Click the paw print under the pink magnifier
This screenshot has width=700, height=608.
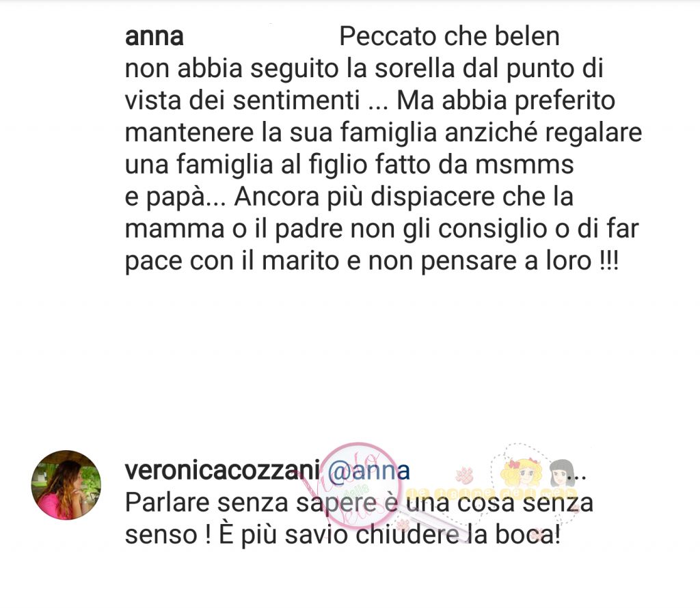(x=405, y=525)
